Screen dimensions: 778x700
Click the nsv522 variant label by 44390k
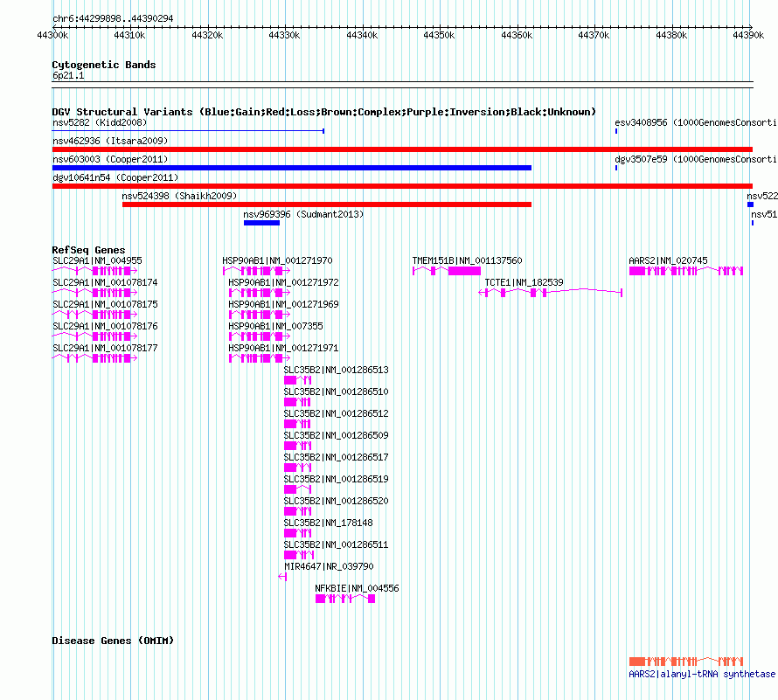(x=762, y=196)
